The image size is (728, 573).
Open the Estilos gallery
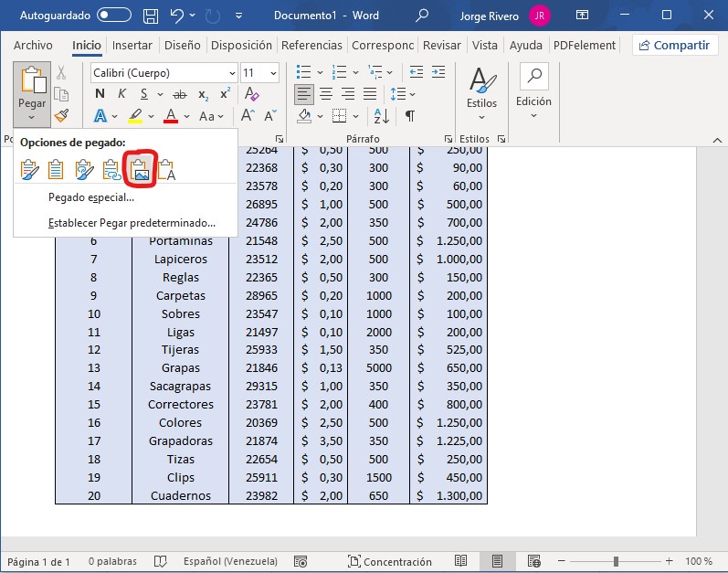pyautogui.click(x=482, y=94)
